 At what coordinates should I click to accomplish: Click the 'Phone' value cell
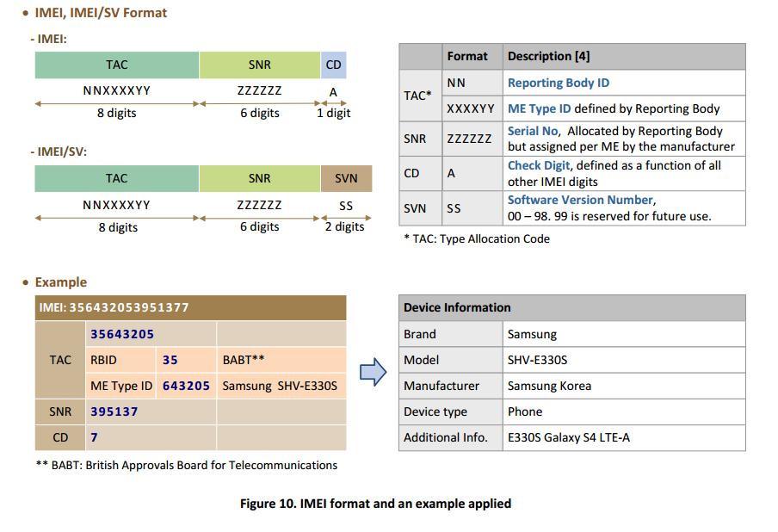point(624,411)
